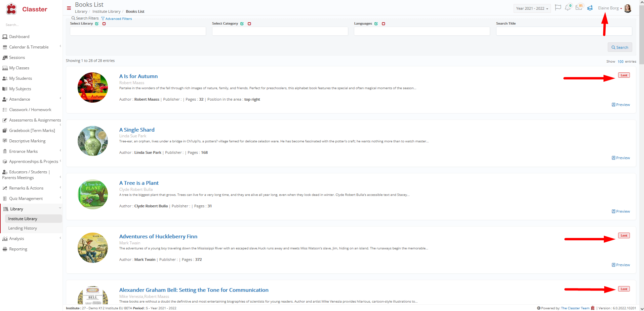Viewport: 644px width, 311px height.
Task: Click Gradebook icon in sidebar
Action: click(x=5, y=131)
